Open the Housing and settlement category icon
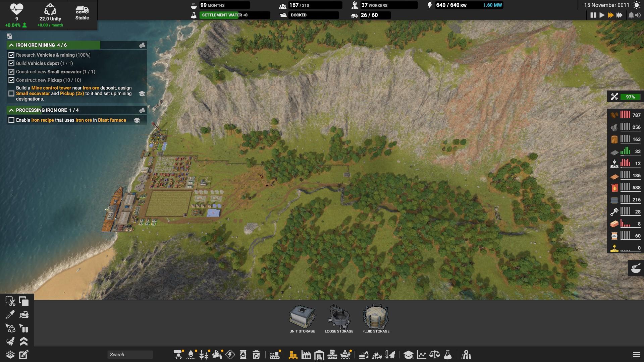The height and width of the screenshot is (362, 644). [x=332, y=355]
